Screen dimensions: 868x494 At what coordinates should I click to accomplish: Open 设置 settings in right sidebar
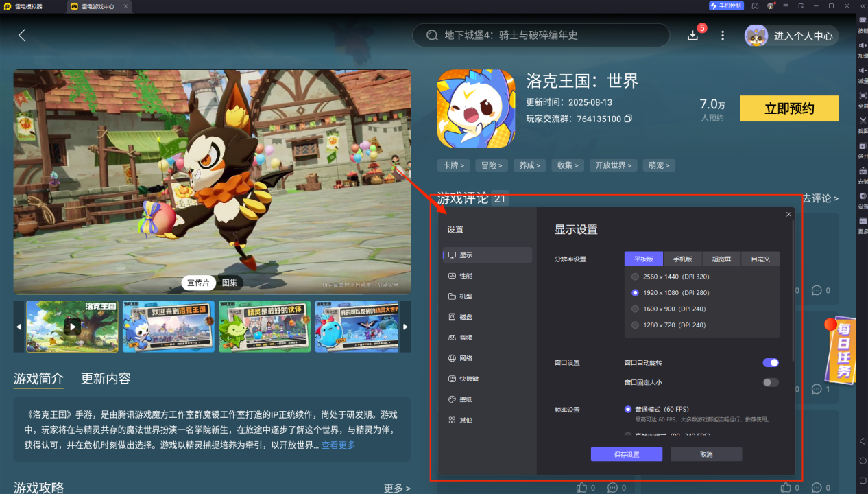coord(863,200)
